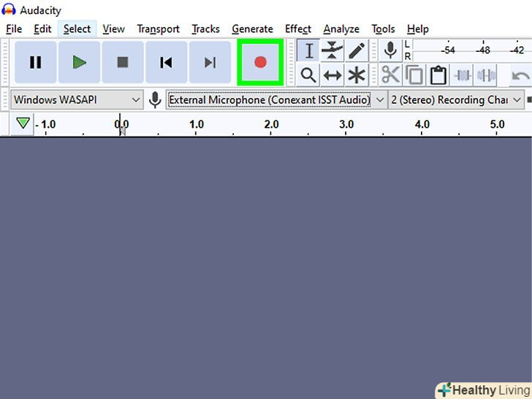532x399 pixels.
Task: Click the Audacity headphones logo in title bar
Action: (9, 9)
